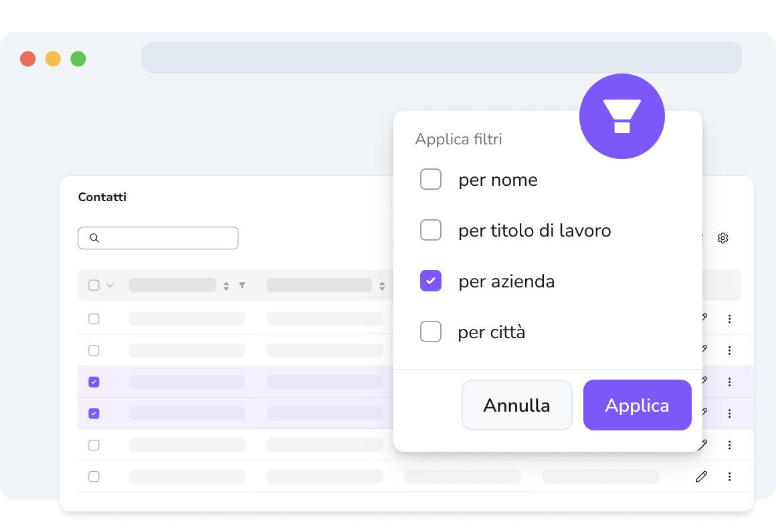Click the Annulla button

click(x=516, y=405)
